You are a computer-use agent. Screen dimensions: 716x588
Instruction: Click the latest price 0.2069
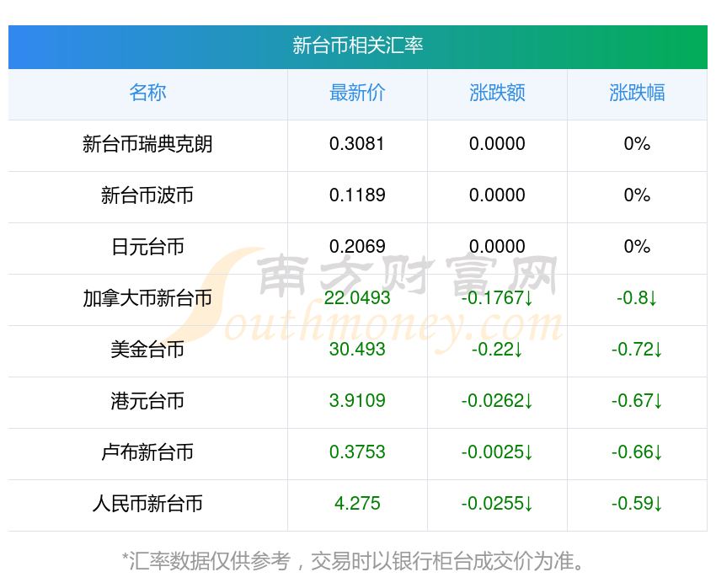pyautogui.click(x=357, y=247)
